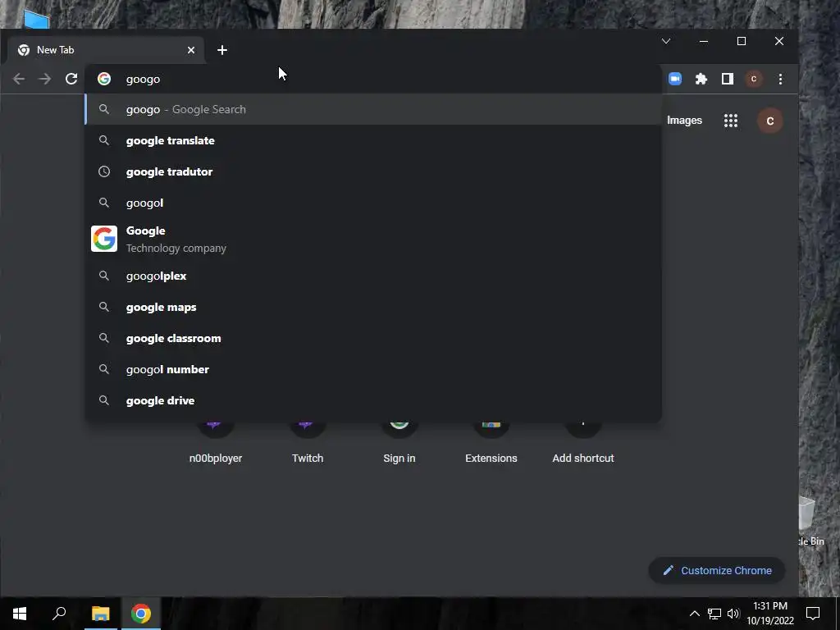Viewport: 840px width, 630px height.
Task: Open Windows taskbar search
Action: click(x=59, y=614)
